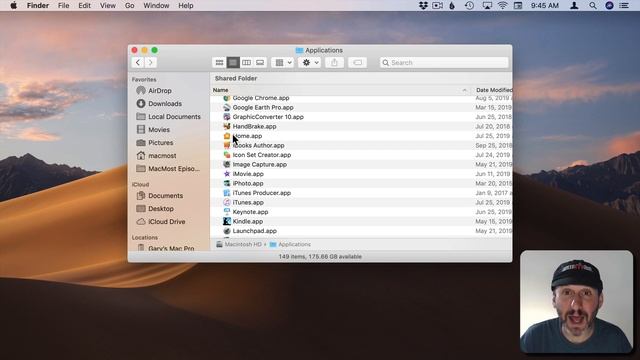The height and width of the screenshot is (360, 640).
Task: Switch Finder to gallery view
Action: point(260,62)
